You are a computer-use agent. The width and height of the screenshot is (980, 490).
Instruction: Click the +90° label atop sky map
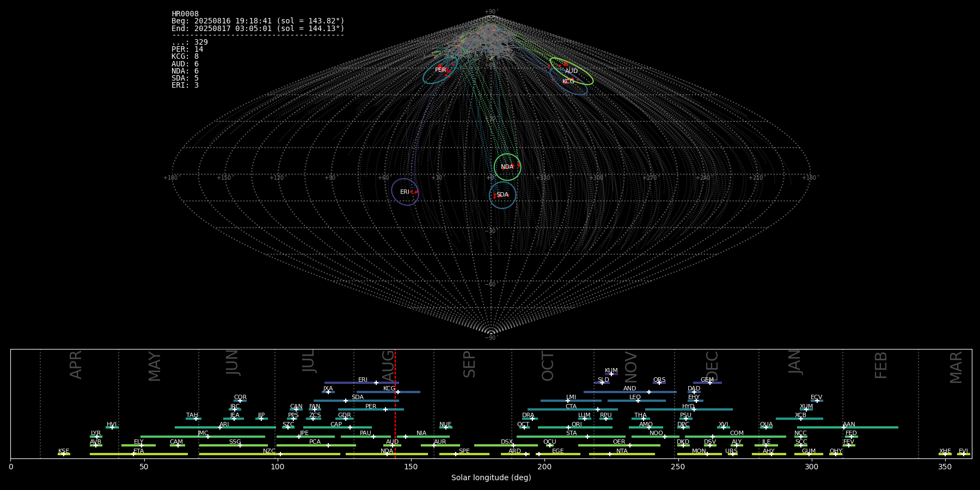491,12
